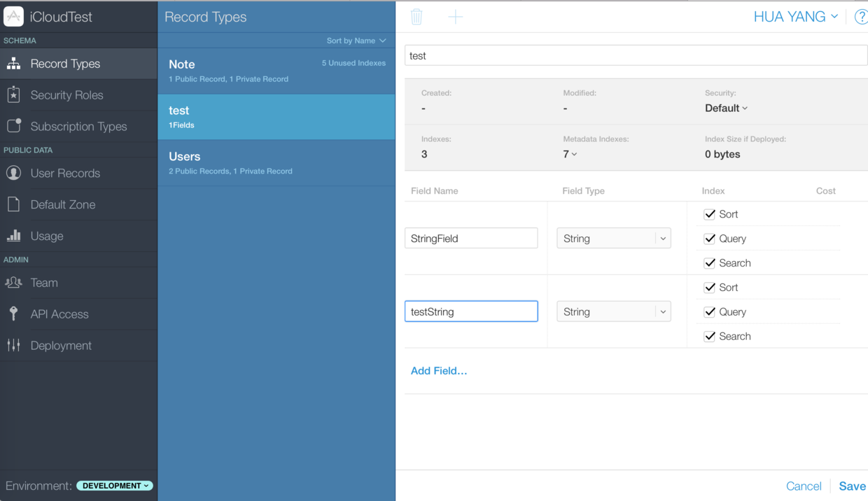
Task: Click the API Access key icon
Action: pos(13,313)
